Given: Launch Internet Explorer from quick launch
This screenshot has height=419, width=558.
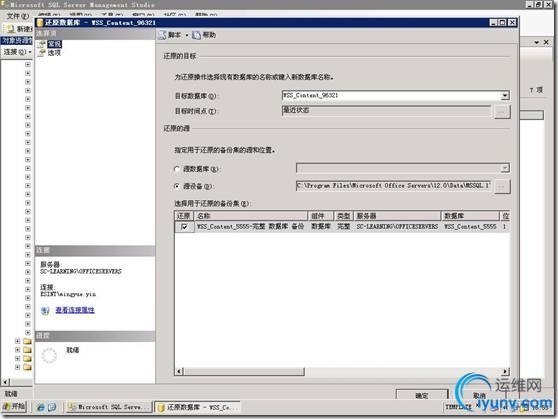Looking at the screenshot, I should [x=41, y=407].
